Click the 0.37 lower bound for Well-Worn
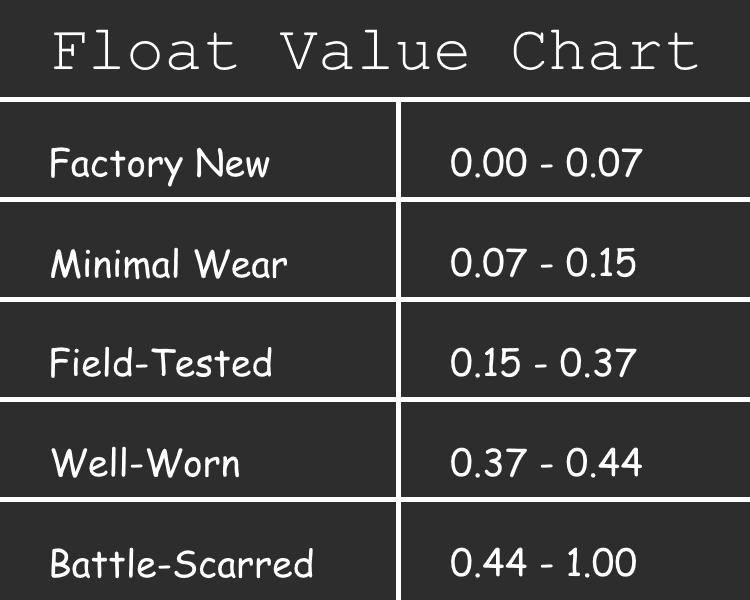750x600 pixels. click(x=486, y=462)
